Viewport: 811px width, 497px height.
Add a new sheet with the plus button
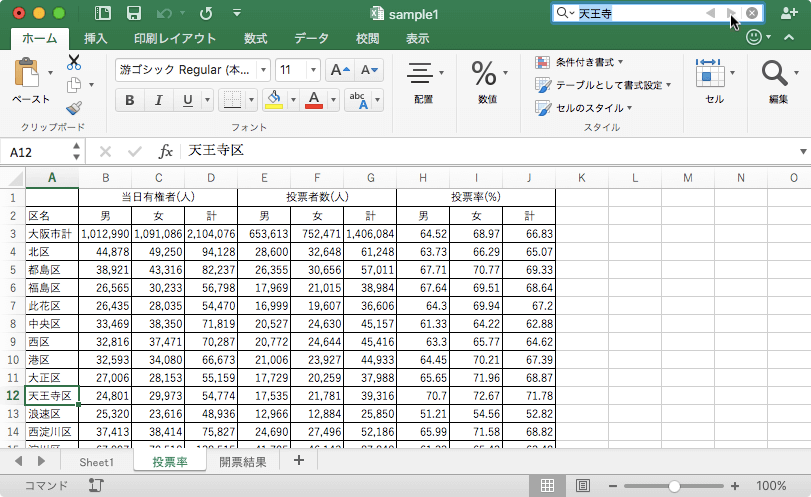coord(298,460)
